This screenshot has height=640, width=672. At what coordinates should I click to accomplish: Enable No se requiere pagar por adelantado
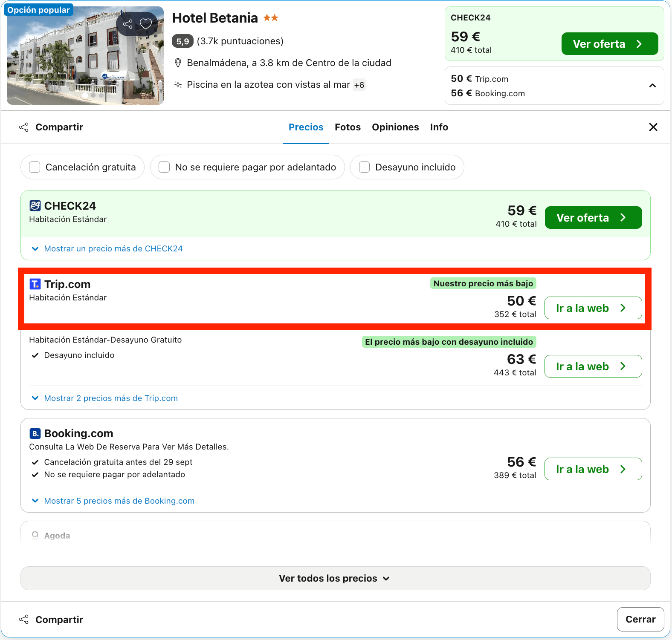164,167
